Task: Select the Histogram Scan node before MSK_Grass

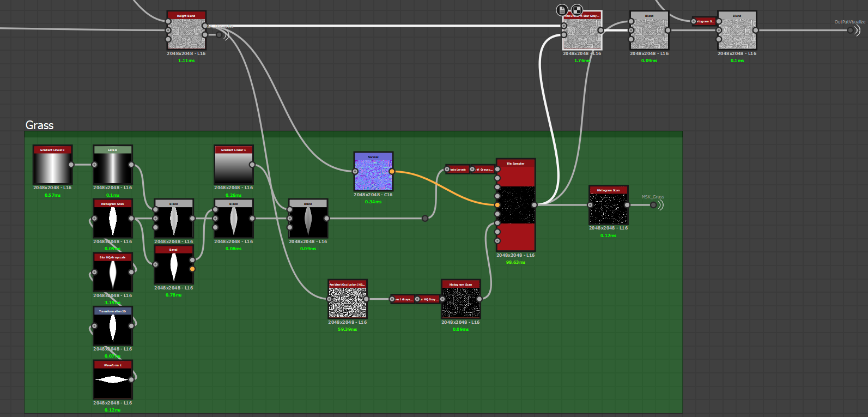Action: pyautogui.click(x=608, y=205)
